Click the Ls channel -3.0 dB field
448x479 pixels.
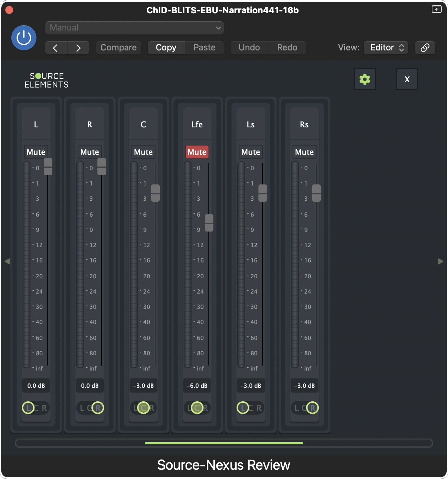(x=251, y=386)
